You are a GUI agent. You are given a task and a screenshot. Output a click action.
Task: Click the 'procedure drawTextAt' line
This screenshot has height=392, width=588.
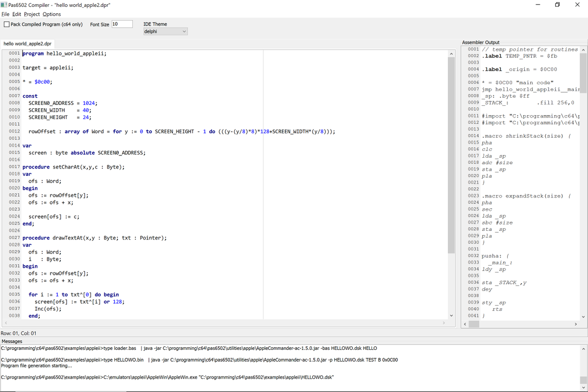point(95,238)
